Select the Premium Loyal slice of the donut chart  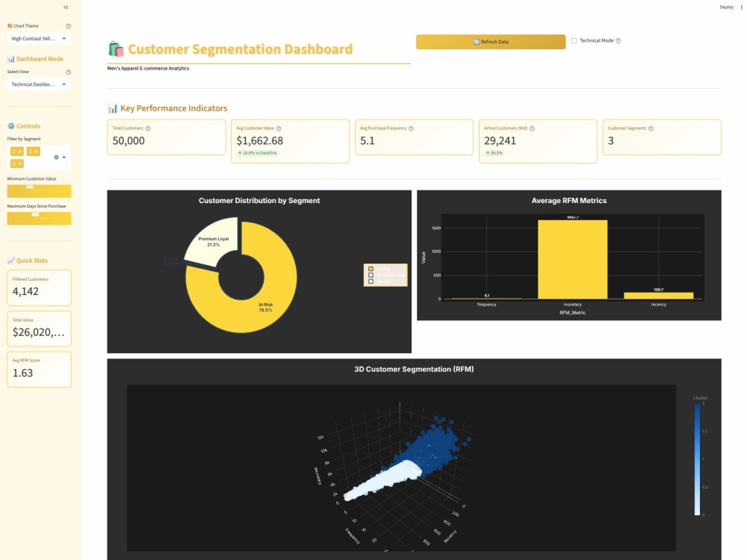tap(212, 240)
